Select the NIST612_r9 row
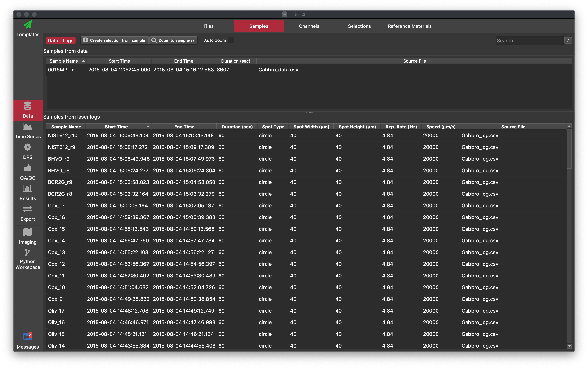Screen dimensions: 588x368 [x=306, y=147]
